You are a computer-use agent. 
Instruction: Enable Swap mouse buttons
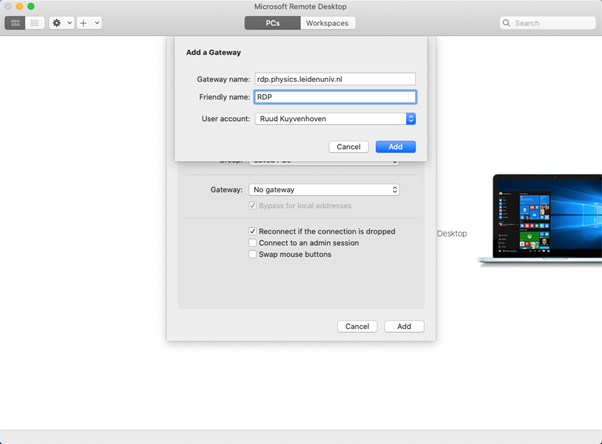[253, 254]
